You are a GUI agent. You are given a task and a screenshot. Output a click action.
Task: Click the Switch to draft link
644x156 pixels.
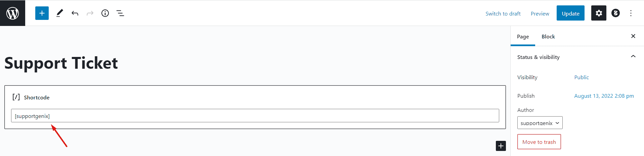503,13
